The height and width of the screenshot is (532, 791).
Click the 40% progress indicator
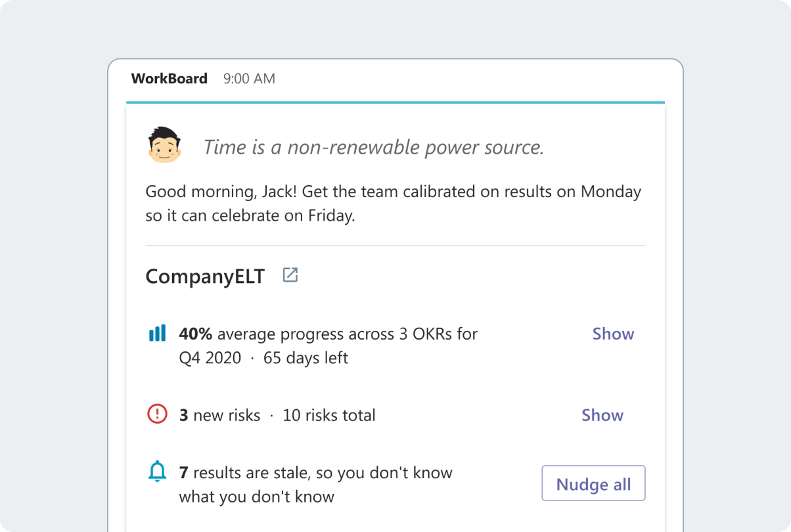[194, 333]
